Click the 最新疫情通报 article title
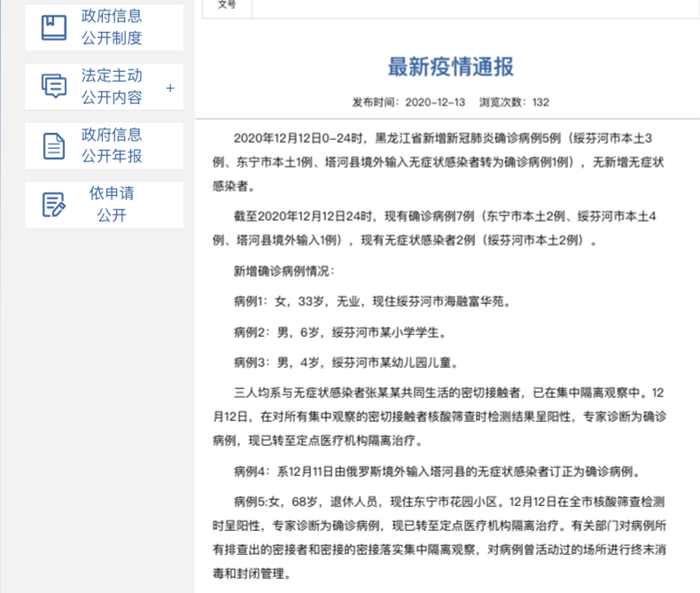This screenshot has width=700, height=593. [450, 66]
